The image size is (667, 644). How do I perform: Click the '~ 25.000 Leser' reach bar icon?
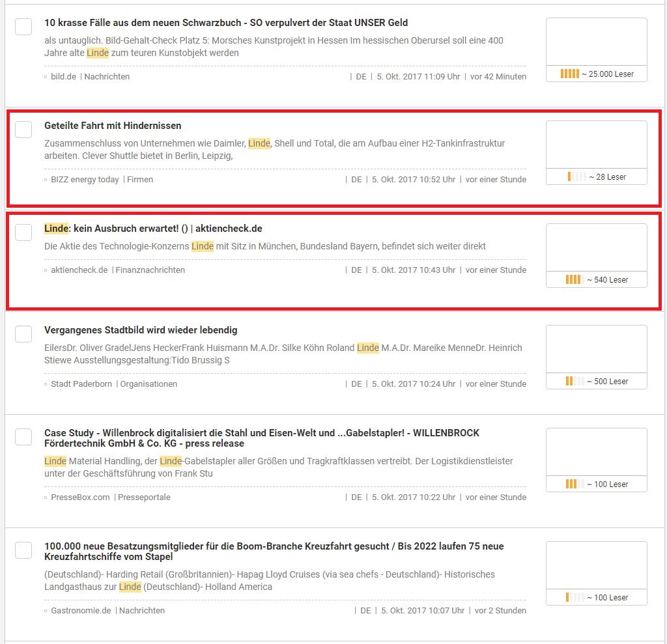(x=569, y=74)
